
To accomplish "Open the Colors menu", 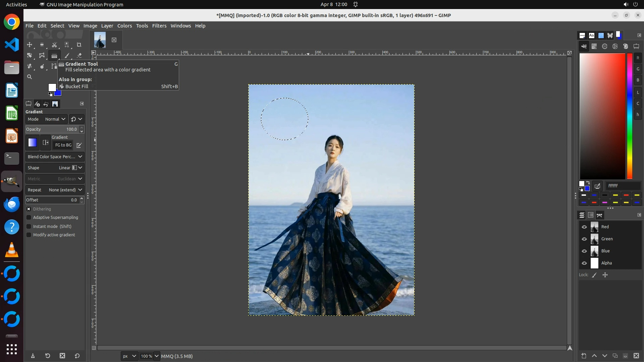I will [x=124, y=26].
